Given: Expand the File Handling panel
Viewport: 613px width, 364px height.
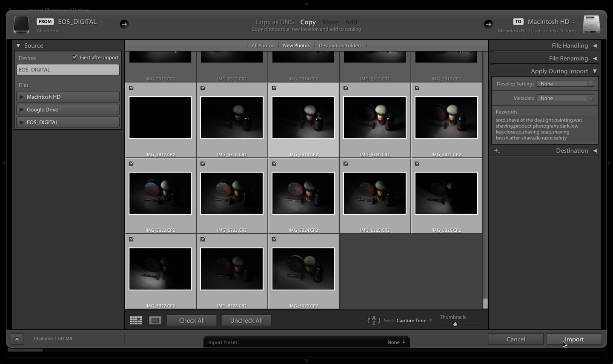Looking at the screenshot, I should click(570, 45).
